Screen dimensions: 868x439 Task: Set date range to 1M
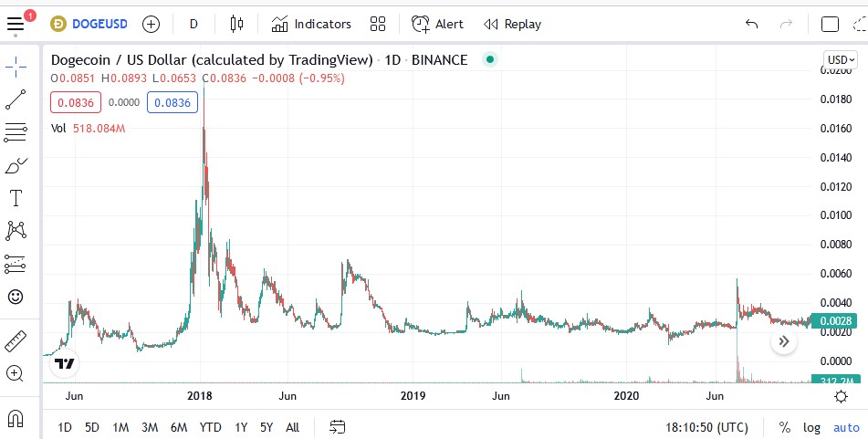pyautogui.click(x=120, y=427)
